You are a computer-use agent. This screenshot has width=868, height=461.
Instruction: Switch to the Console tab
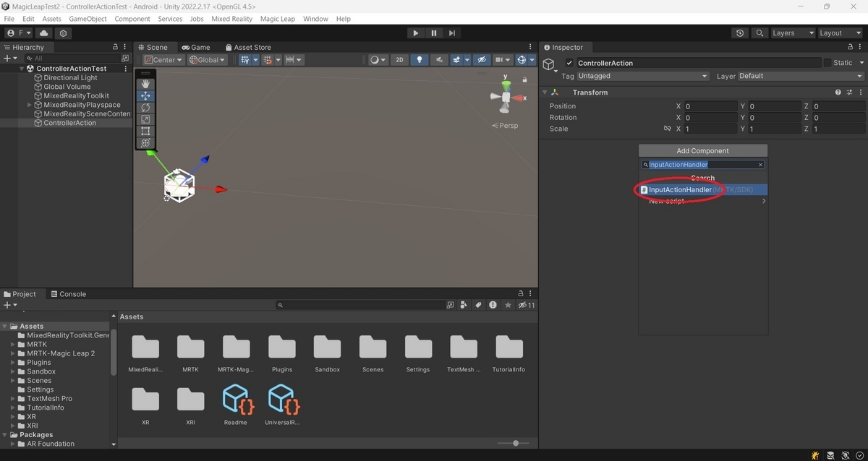(67, 294)
